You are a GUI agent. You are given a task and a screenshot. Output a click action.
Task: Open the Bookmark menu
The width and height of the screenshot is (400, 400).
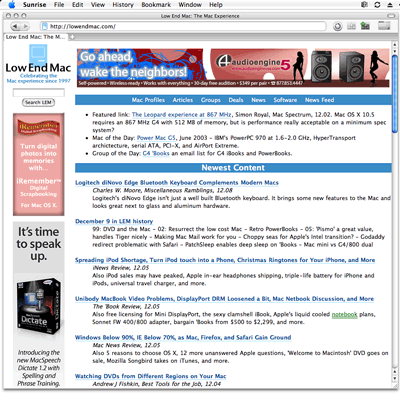156,5
